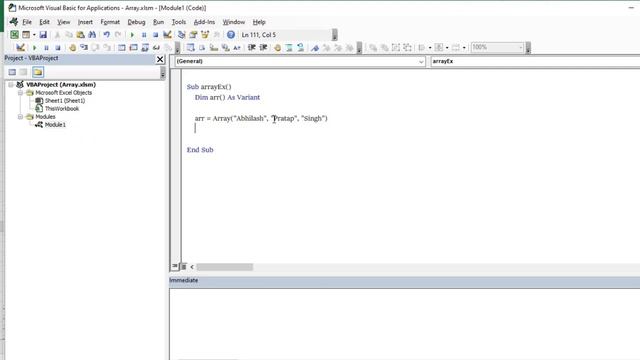640x360 pixels.
Task: Open the arrayEx procedure dropdown
Action: (x=535, y=61)
